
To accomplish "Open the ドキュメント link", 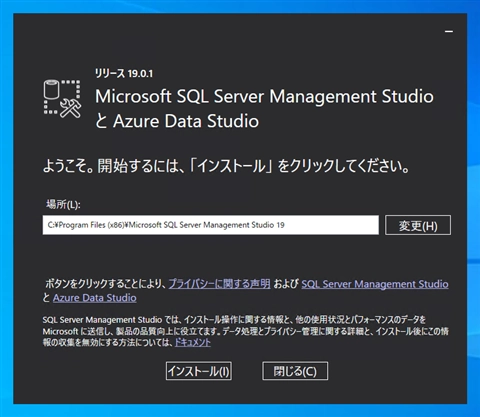I will (193, 342).
